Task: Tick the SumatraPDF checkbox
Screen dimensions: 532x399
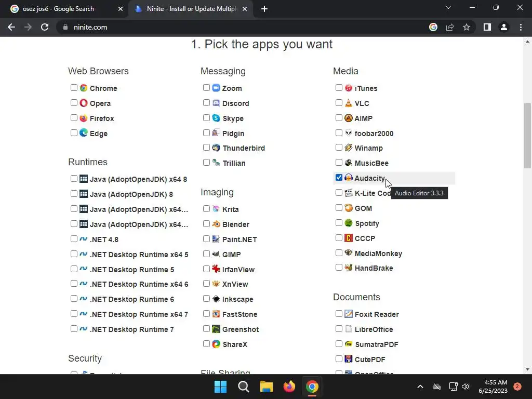Action: pos(339,344)
